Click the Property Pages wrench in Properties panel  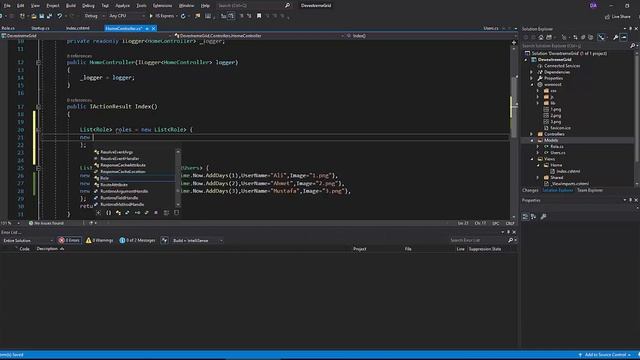coord(543,217)
